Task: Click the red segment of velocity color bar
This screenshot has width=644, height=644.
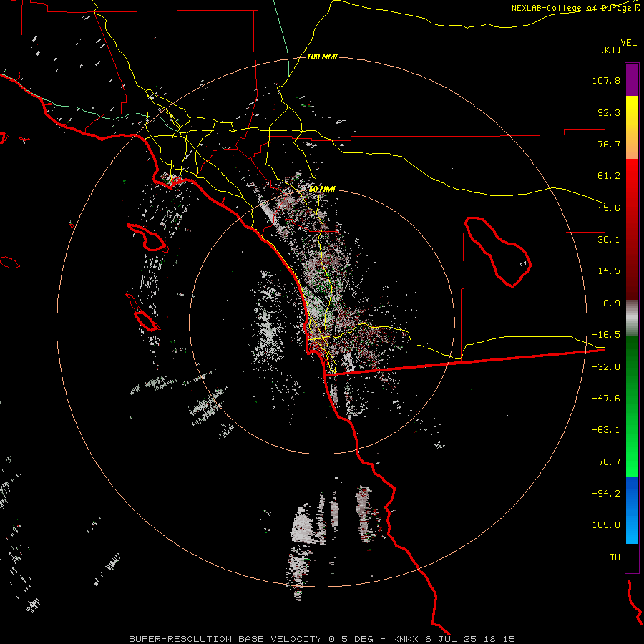Action: (632, 229)
